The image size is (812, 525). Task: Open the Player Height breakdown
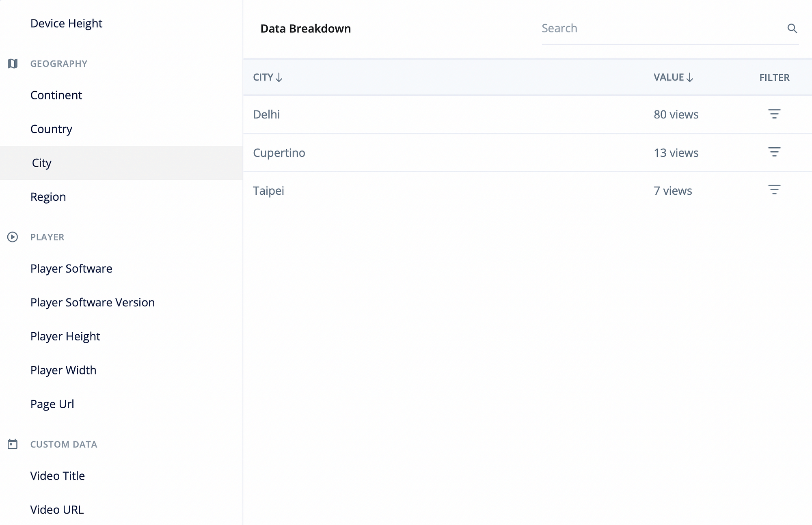tap(65, 336)
